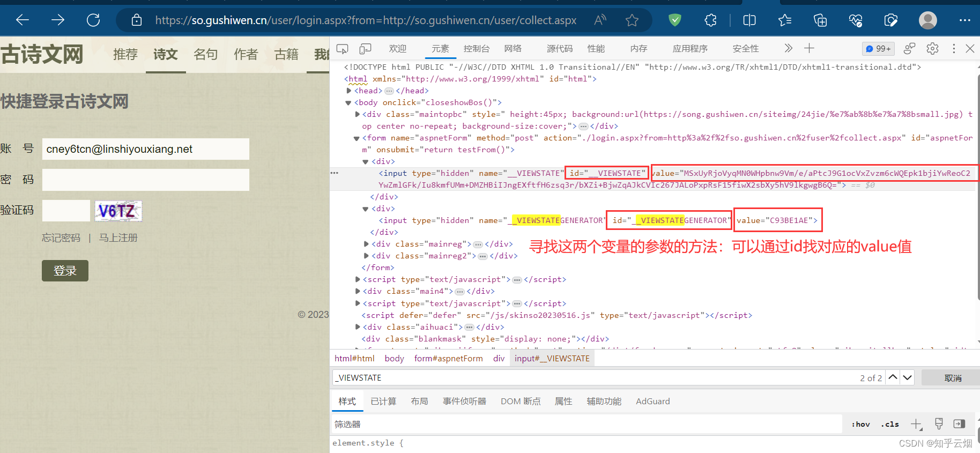Click the 验证码 captcha input field
Viewport: 980px width, 453px height.
pos(66,211)
